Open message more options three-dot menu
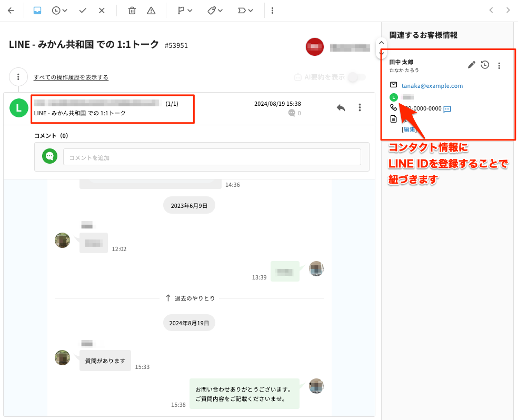The width and height of the screenshot is (518, 420). (360, 107)
